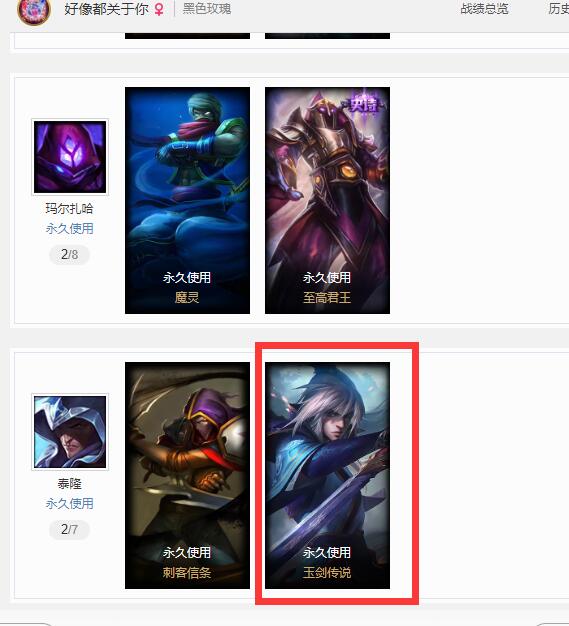Image resolution: width=569 pixels, height=626 pixels.
Task: Switch to the 历史 tab at right
Action: pyautogui.click(x=559, y=8)
